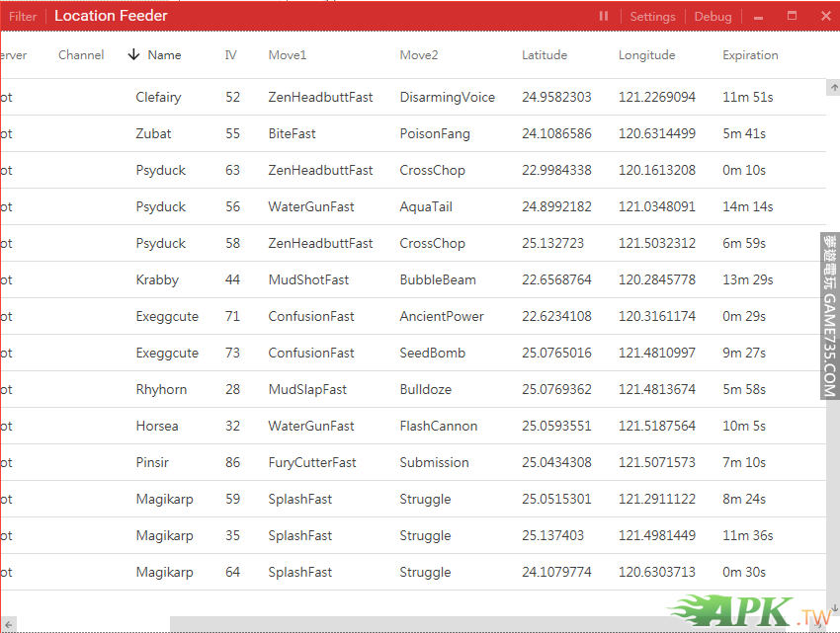Open the Settings panel
This screenshot has height=633, width=840.
(652, 17)
